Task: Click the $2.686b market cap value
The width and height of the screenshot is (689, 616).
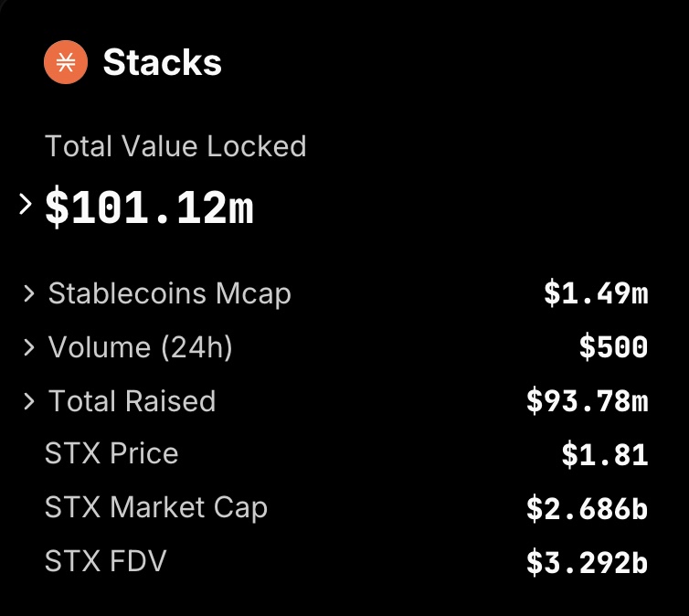Action: click(587, 509)
